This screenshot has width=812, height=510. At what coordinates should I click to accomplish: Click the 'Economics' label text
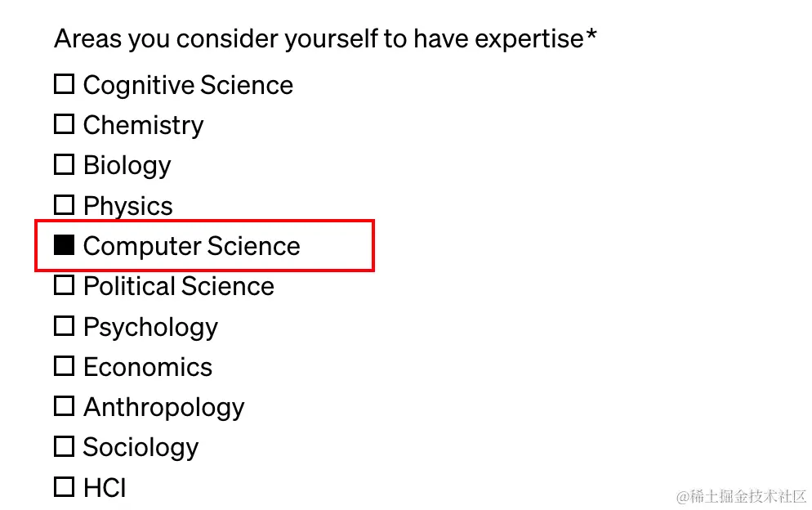click(x=148, y=367)
